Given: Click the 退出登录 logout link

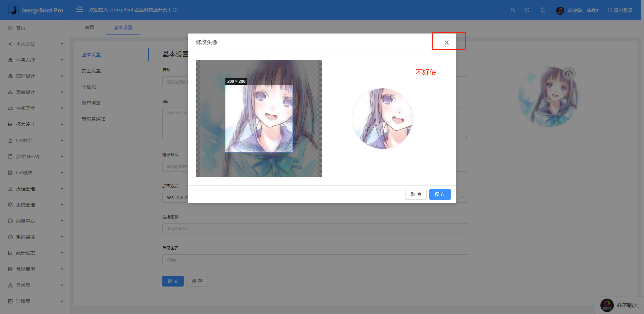Looking at the screenshot, I should [620, 10].
